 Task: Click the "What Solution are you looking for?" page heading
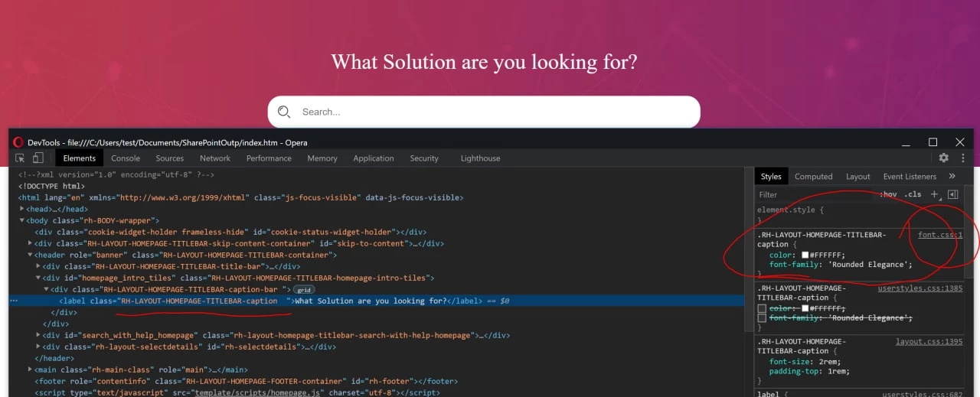484,62
